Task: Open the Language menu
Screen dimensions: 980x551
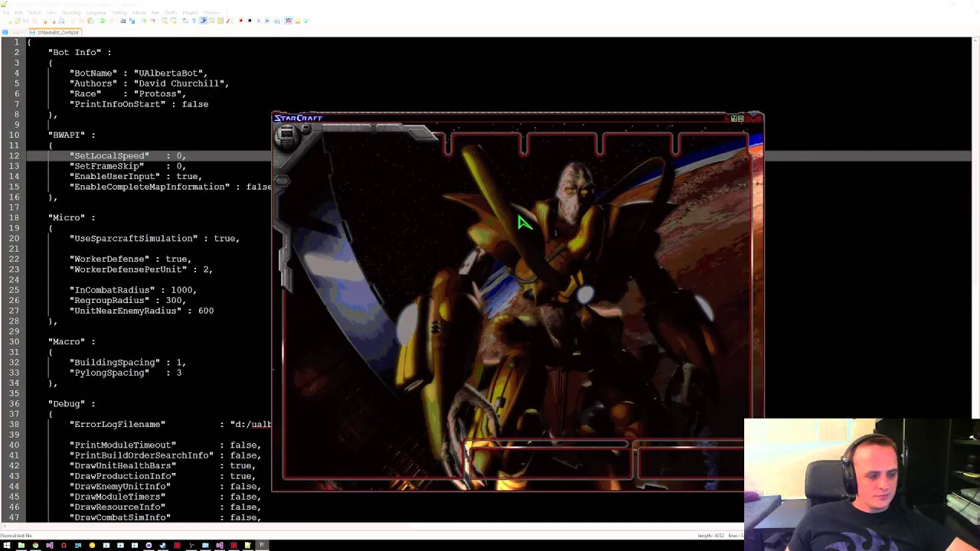Action: pyautogui.click(x=96, y=13)
